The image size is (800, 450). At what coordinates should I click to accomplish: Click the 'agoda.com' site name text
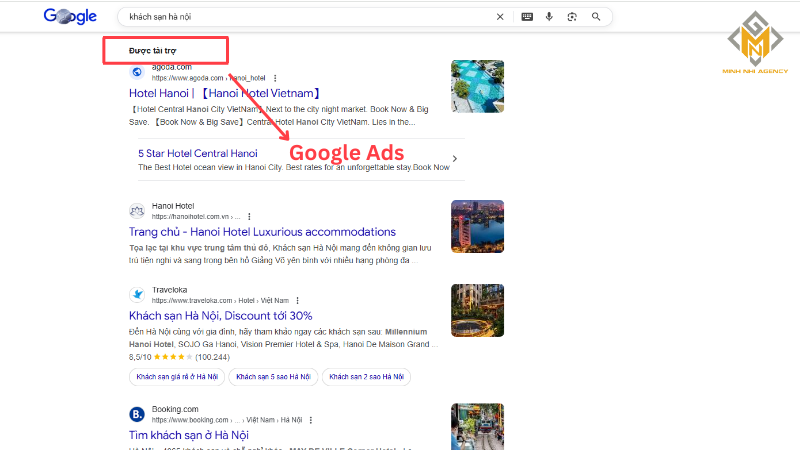coord(171,67)
